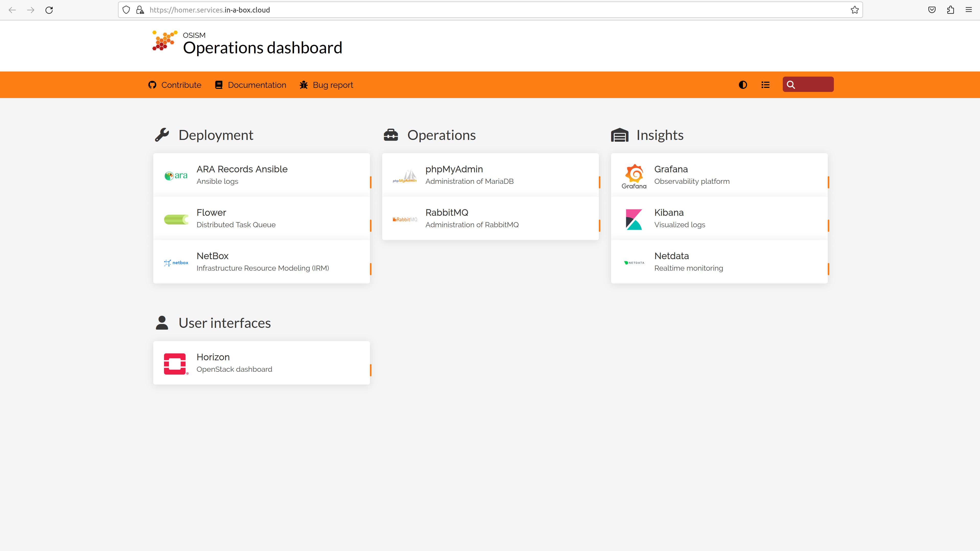Reload the page in browser
This screenshot has width=980, height=551.
click(49, 10)
